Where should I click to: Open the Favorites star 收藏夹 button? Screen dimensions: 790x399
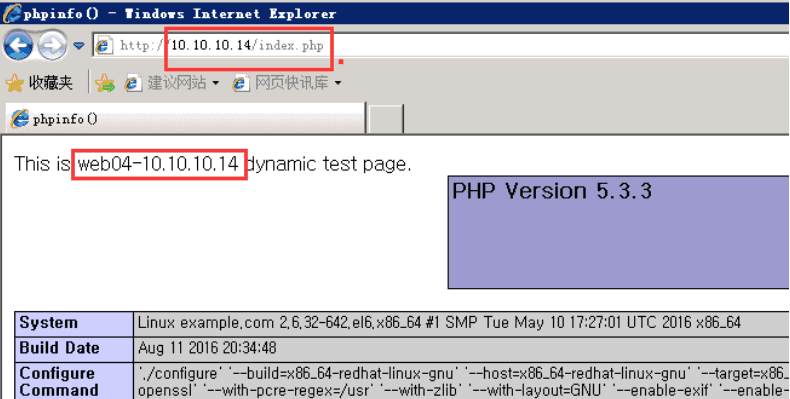(39, 83)
